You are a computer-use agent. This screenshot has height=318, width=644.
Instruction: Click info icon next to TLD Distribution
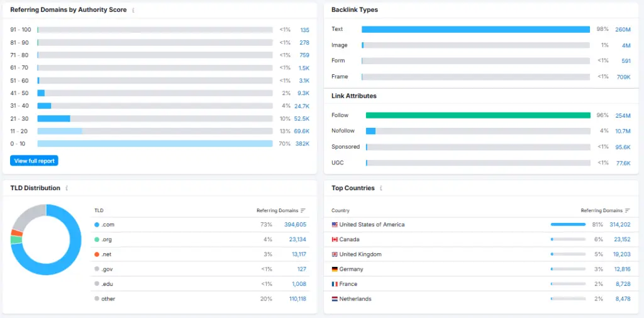(x=67, y=188)
